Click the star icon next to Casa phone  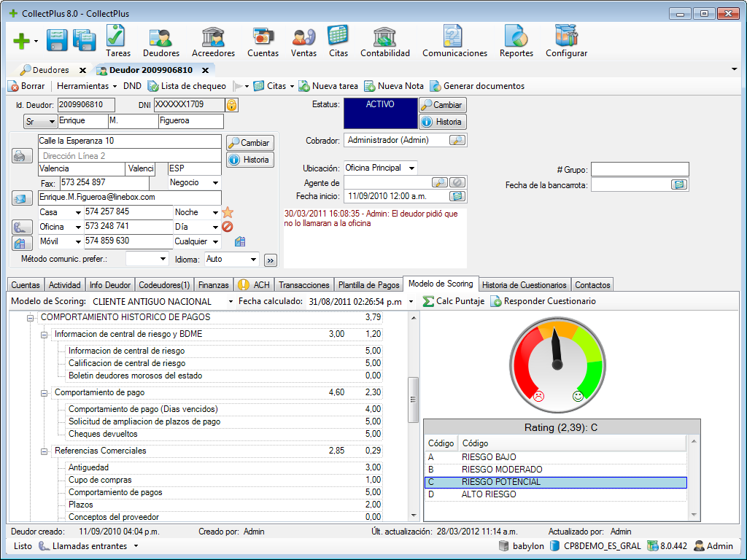[x=227, y=212]
